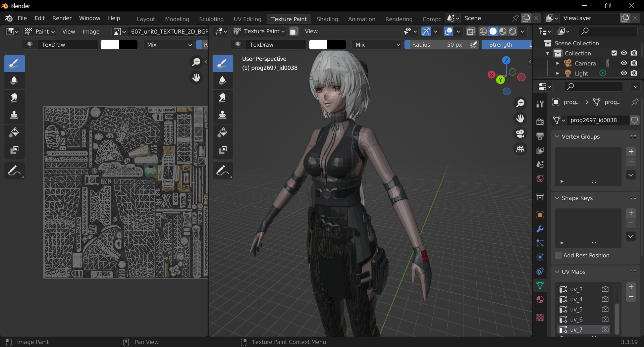Open the Render properties tab
Screen dimensions: 644x347
point(540,122)
